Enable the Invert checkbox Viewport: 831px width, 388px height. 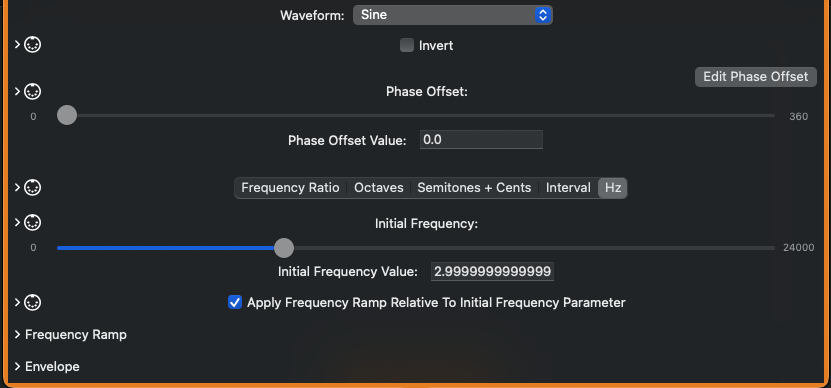407,46
